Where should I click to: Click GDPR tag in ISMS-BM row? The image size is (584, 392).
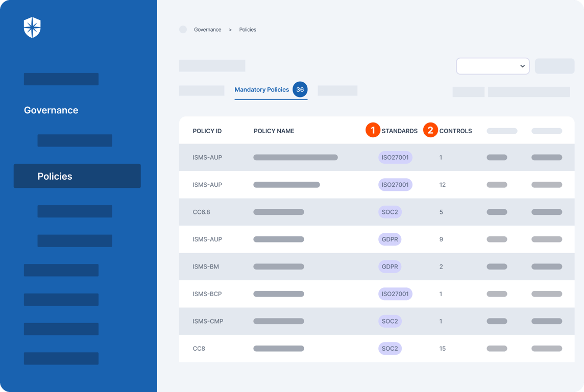[390, 266]
